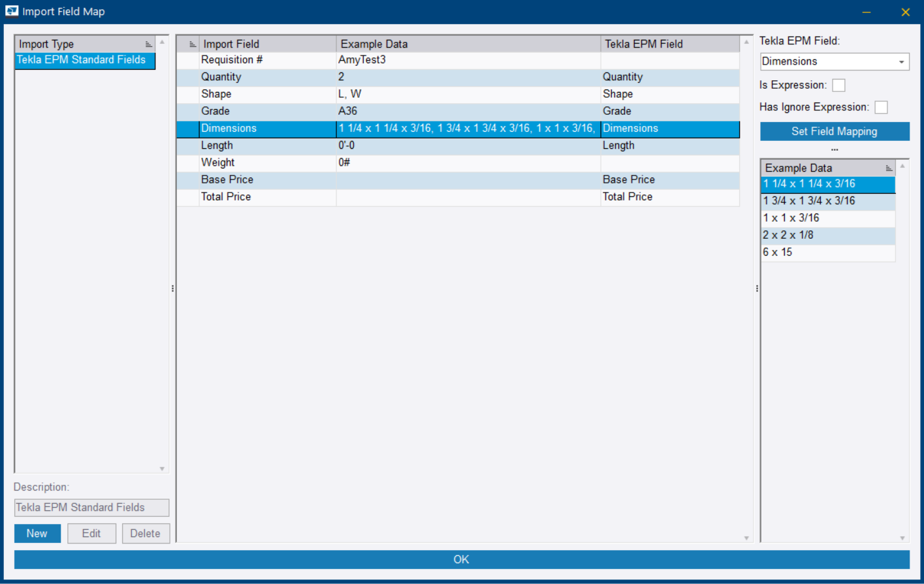Click the sort icon in the right Example Data list header
Image resolution: width=924 pixels, height=584 pixels.
888,168
